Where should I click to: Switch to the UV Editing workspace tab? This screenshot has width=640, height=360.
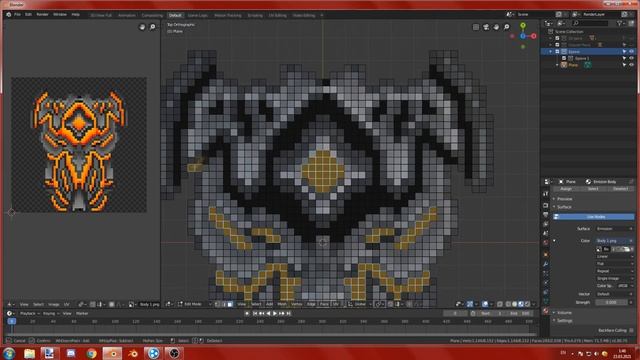point(278,15)
